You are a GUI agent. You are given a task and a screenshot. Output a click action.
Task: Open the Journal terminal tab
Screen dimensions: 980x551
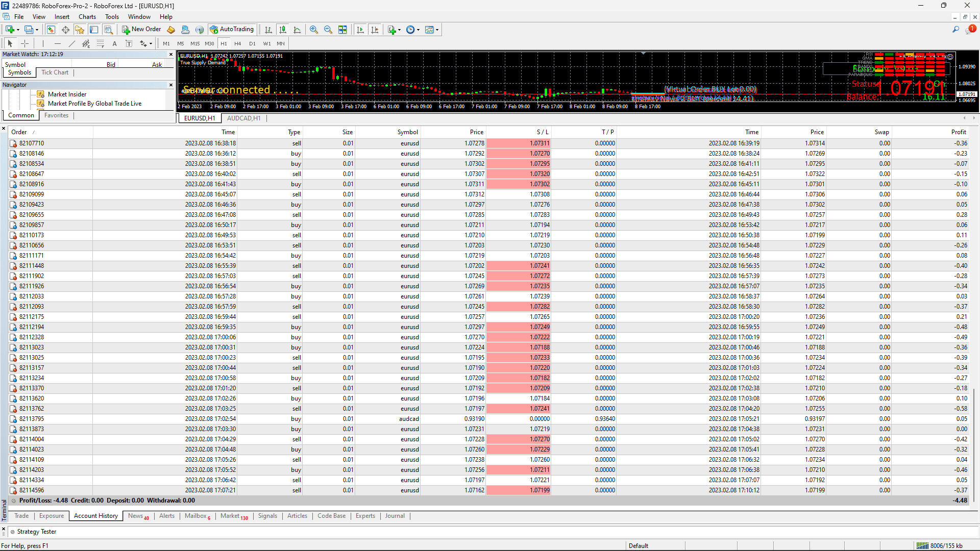[395, 516]
